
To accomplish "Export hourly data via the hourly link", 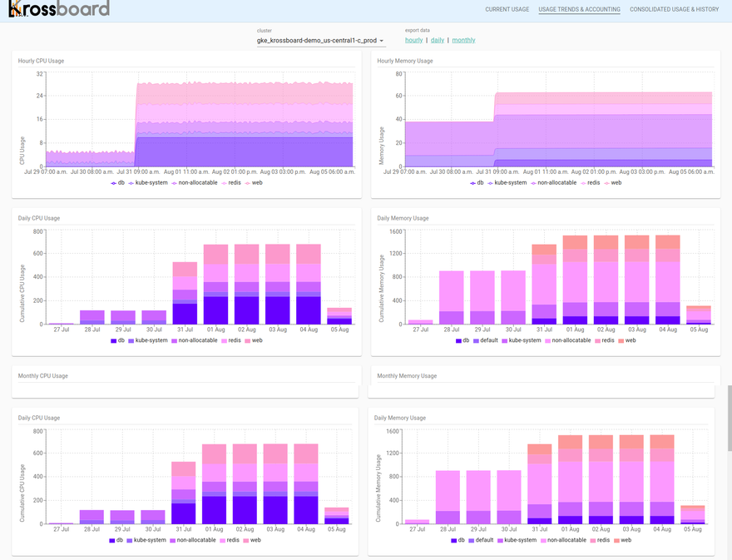I will [x=413, y=40].
